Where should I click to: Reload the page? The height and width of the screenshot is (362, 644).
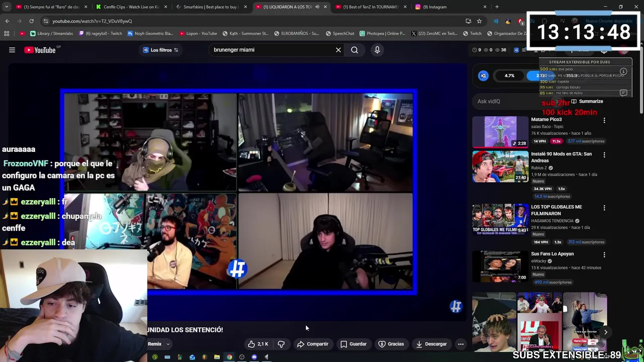[31, 21]
